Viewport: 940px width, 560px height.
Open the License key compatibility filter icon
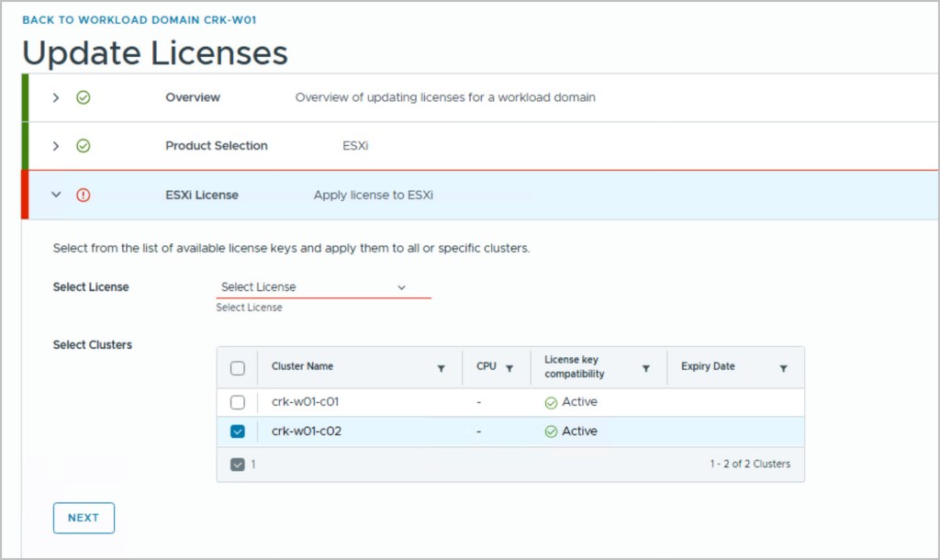tap(645, 368)
